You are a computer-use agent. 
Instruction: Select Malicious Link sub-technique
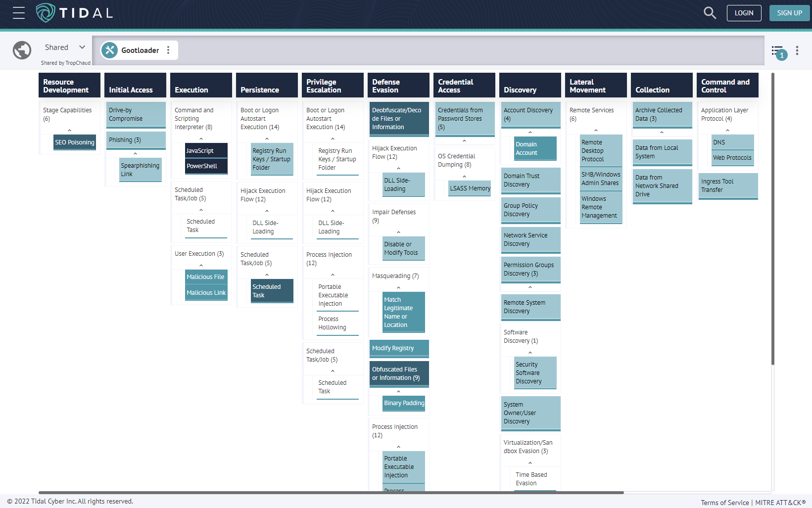pyautogui.click(x=206, y=293)
